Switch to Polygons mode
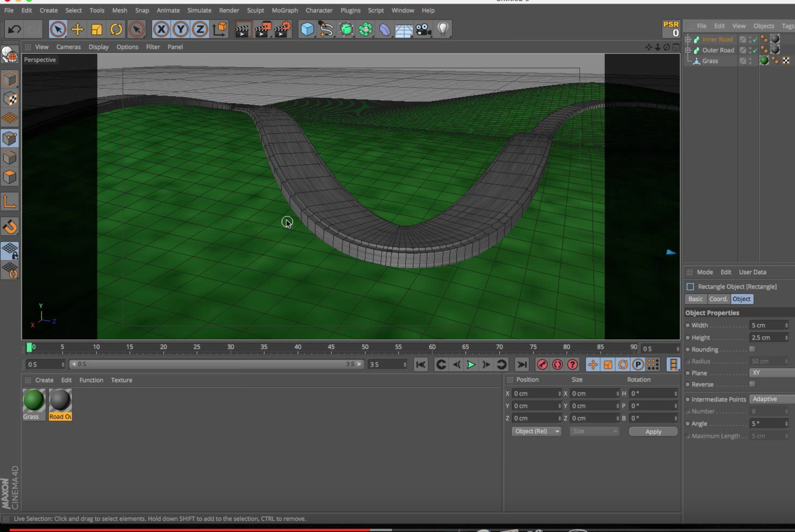This screenshot has width=795, height=532. (x=10, y=177)
